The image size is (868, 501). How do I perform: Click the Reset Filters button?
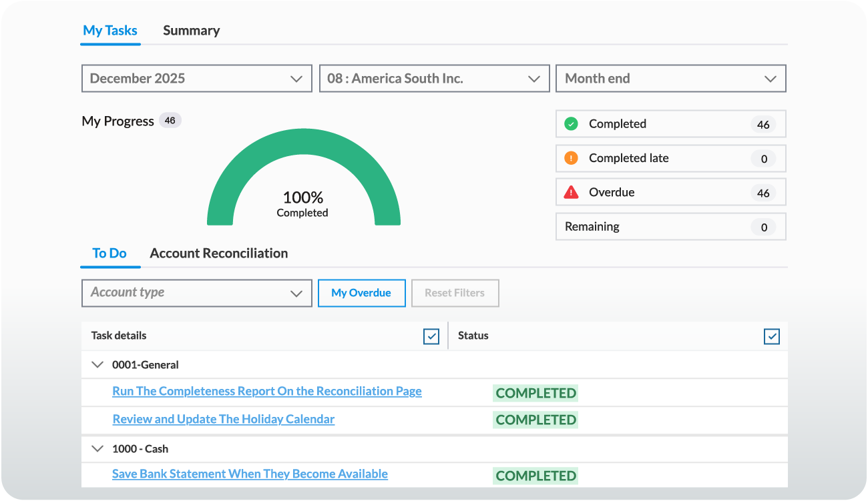(x=455, y=293)
